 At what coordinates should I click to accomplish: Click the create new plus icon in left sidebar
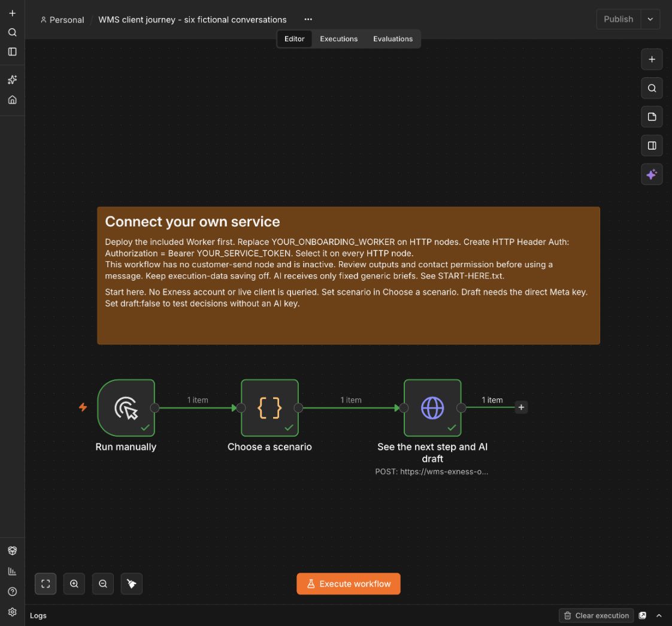click(13, 13)
